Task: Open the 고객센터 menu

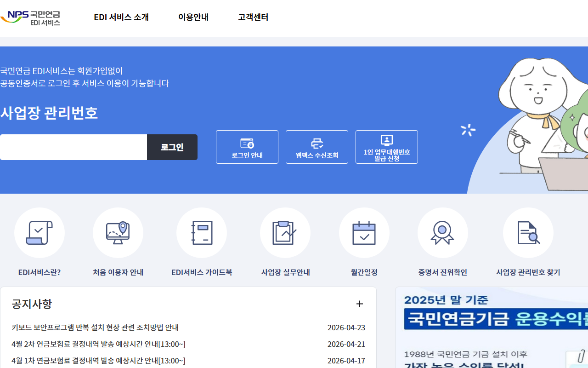Action: pos(253,17)
